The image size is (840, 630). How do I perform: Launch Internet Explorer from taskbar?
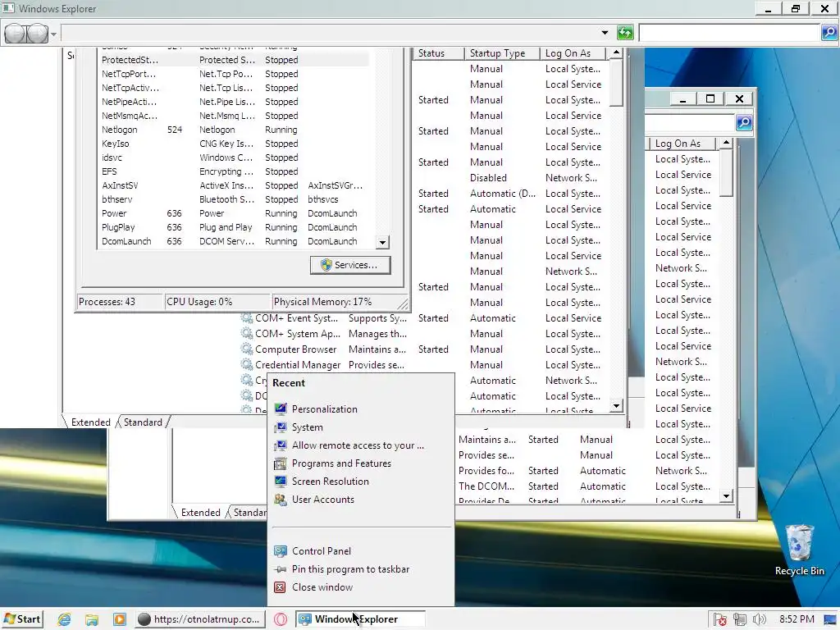[64, 619]
